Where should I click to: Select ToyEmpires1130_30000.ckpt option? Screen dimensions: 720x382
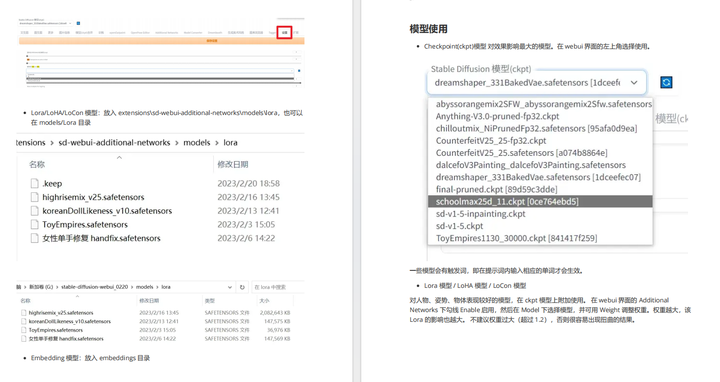pyautogui.click(x=540, y=238)
